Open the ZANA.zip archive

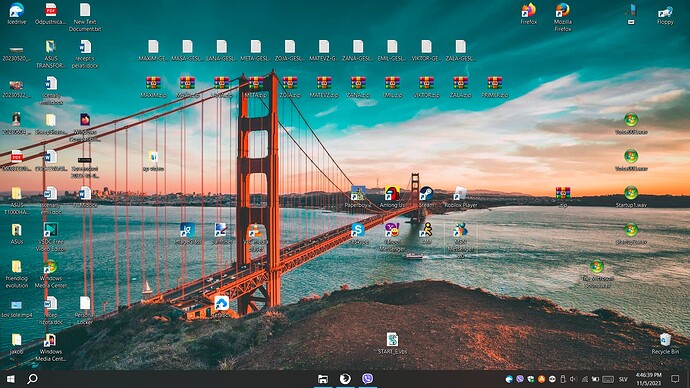tap(358, 87)
